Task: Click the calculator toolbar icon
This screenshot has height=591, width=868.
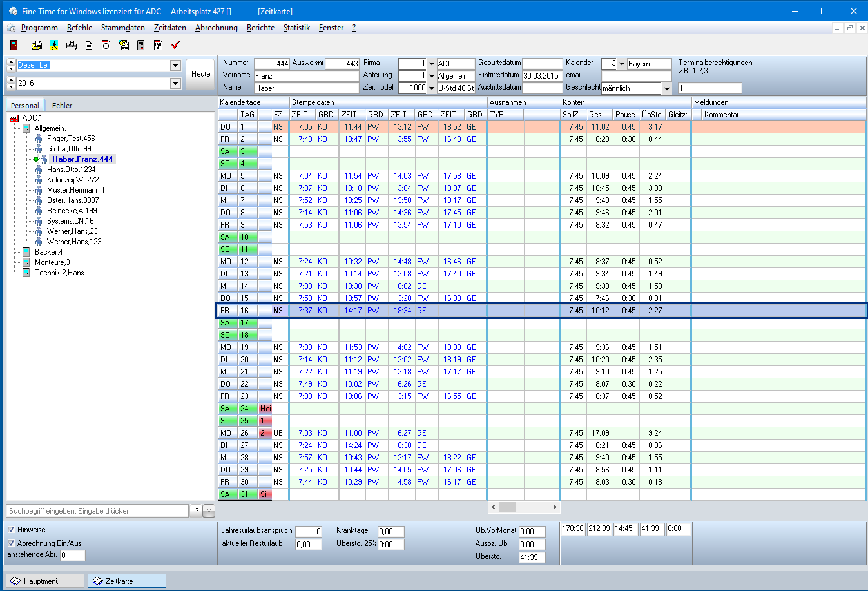Action: pos(140,45)
